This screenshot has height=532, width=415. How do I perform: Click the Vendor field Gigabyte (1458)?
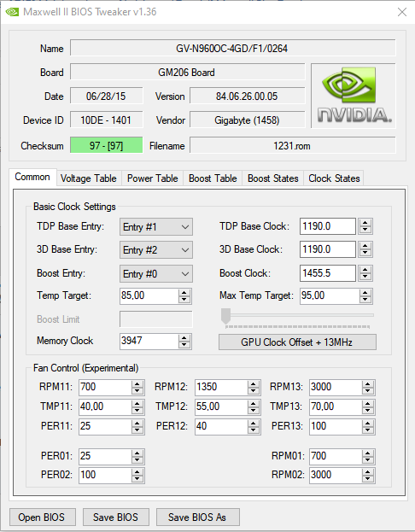tap(248, 120)
